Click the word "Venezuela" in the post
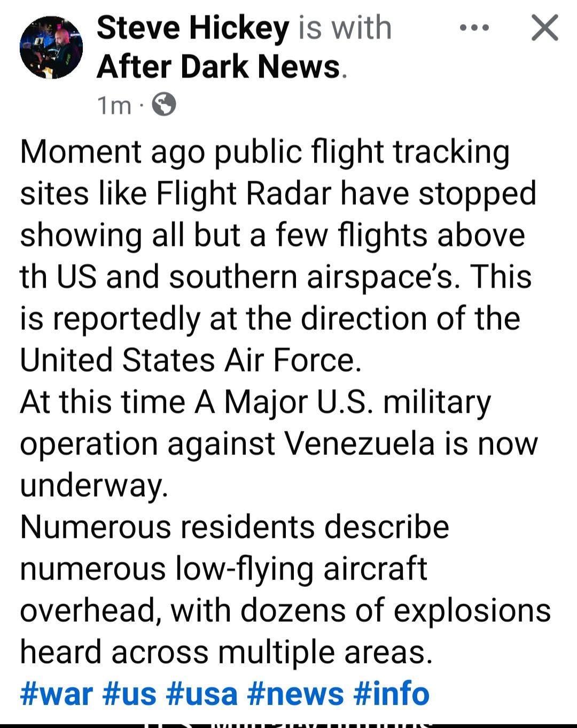This screenshot has width=577, height=728. pos(359,444)
